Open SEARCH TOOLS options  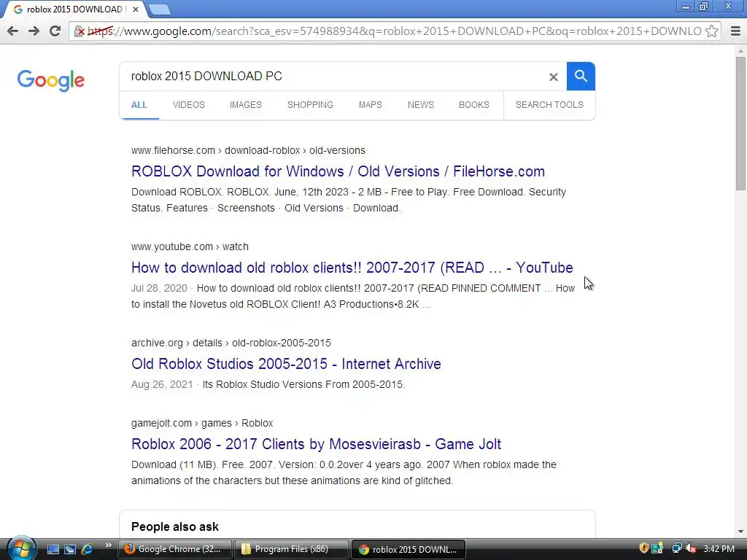point(549,105)
